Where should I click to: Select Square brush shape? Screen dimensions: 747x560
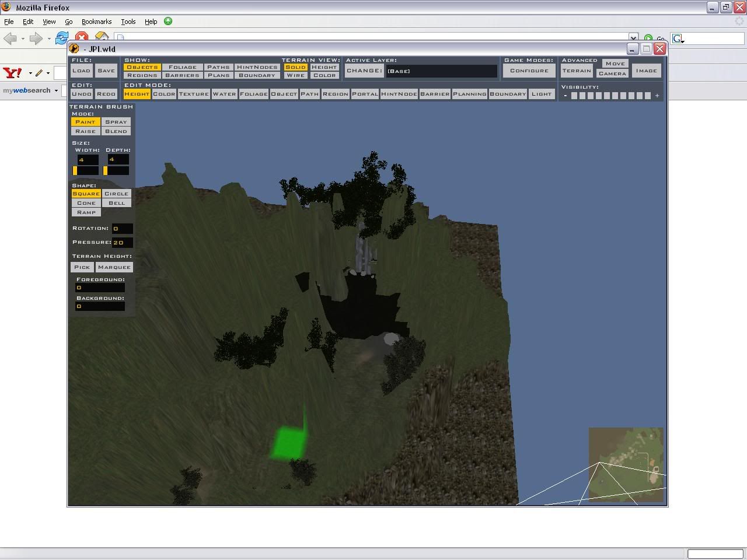pos(86,194)
